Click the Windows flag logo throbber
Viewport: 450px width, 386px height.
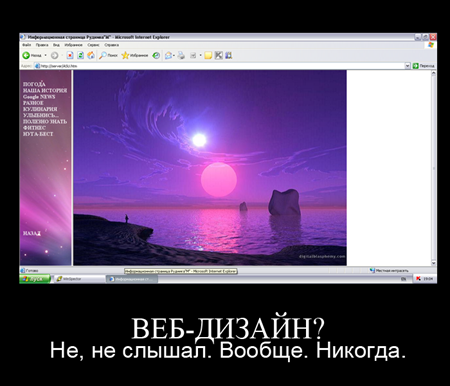point(430,45)
